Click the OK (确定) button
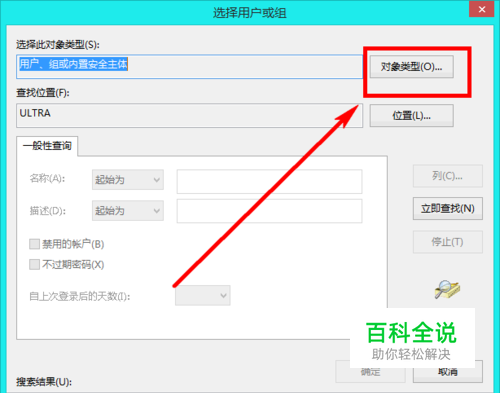This screenshot has width=500, height=393. [x=370, y=372]
